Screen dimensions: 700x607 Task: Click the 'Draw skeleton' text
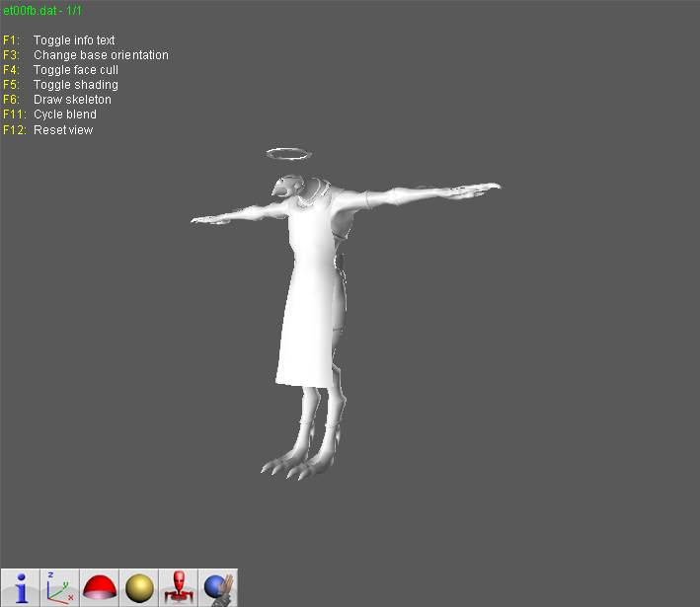pyautogui.click(x=72, y=99)
